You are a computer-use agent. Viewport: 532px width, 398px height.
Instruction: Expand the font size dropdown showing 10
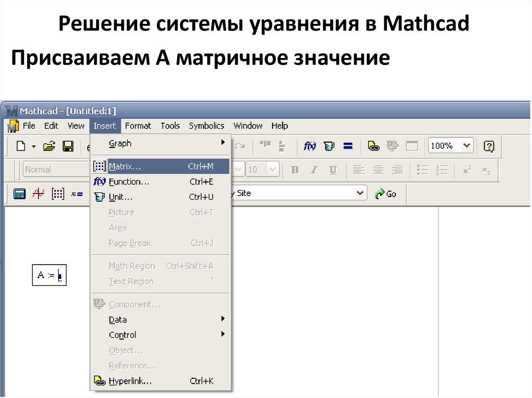pyautogui.click(x=272, y=170)
